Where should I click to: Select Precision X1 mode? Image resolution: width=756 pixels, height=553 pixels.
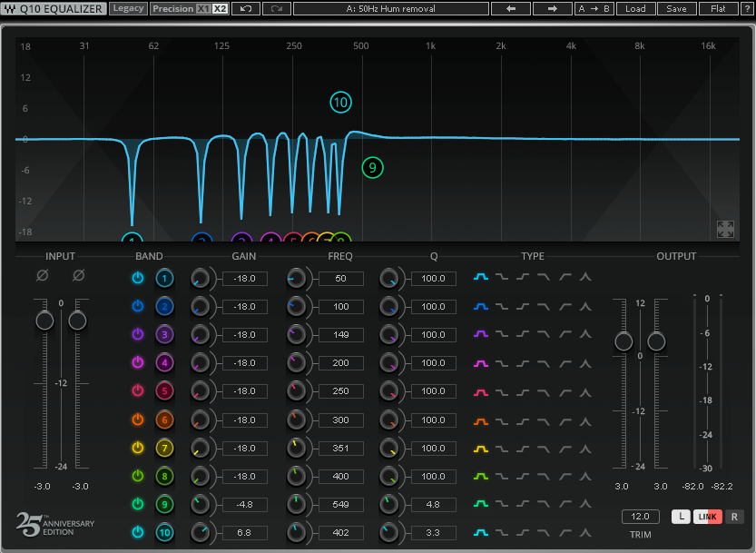point(203,9)
